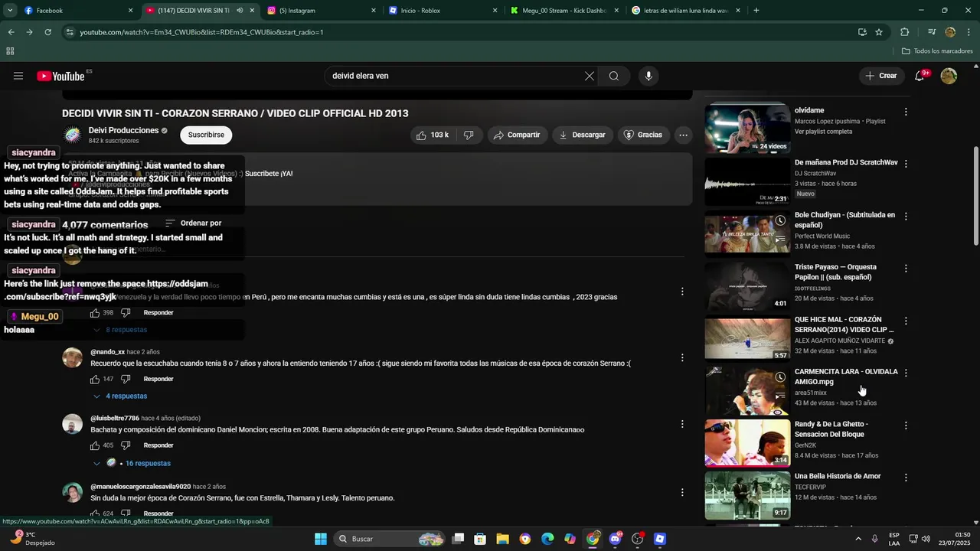Open the Chrome apps grid shortcut
Viewport: 980px width, 551px height.
(x=10, y=51)
